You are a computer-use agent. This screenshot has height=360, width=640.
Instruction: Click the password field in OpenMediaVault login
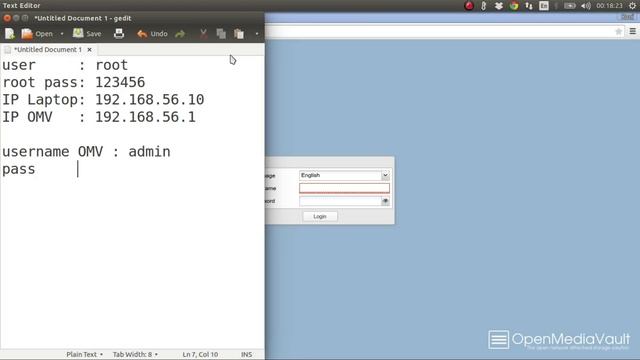(340, 201)
